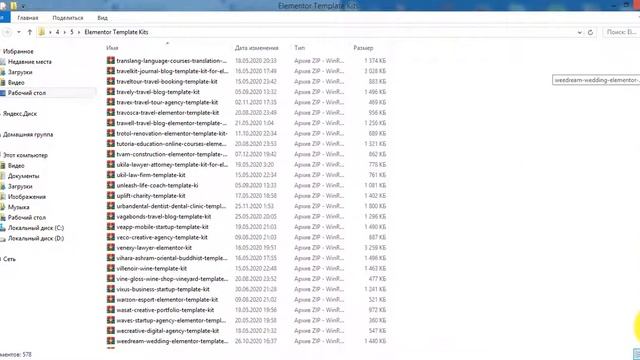Refresh the folder view
The height and width of the screenshot is (360, 640).
(x=590, y=32)
